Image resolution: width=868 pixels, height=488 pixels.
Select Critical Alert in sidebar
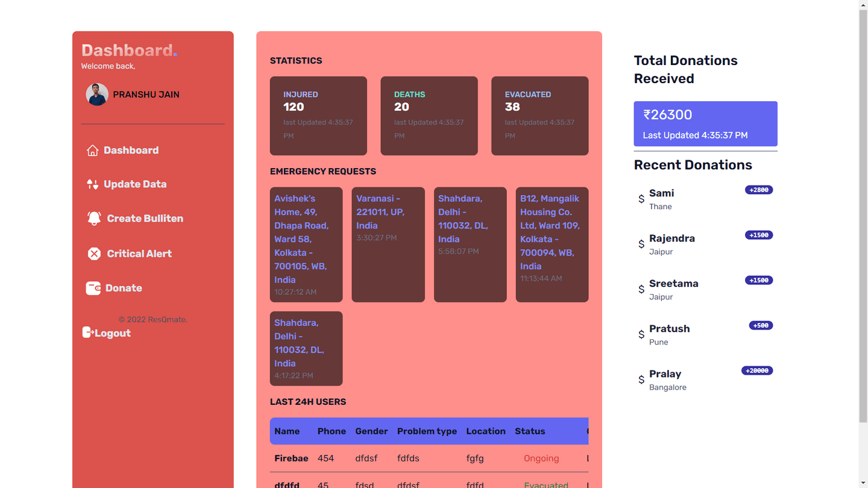(139, 254)
